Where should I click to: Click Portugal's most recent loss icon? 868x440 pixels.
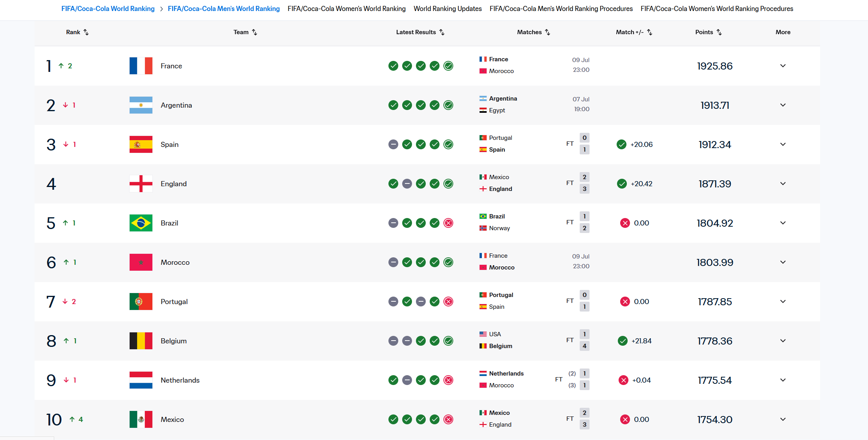[448, 302]
